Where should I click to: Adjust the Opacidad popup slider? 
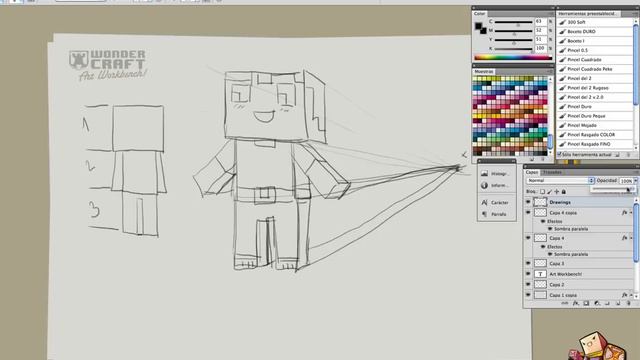[612, 189]
